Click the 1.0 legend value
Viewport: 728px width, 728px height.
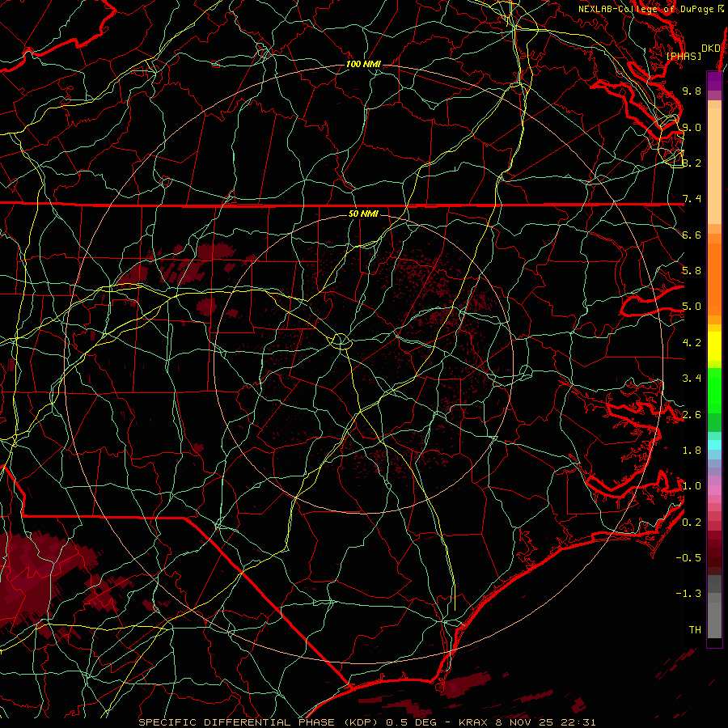tap(692, 486)
